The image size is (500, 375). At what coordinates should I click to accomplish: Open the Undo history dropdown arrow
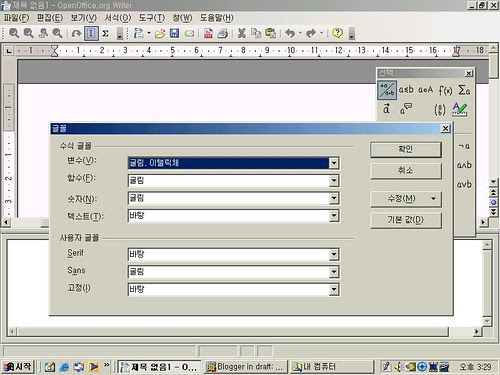[300, 33]
